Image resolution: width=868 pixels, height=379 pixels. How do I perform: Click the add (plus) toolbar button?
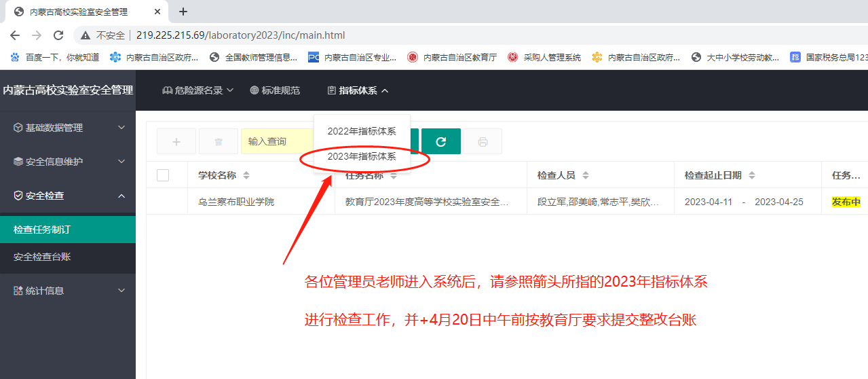pos(176,141)
